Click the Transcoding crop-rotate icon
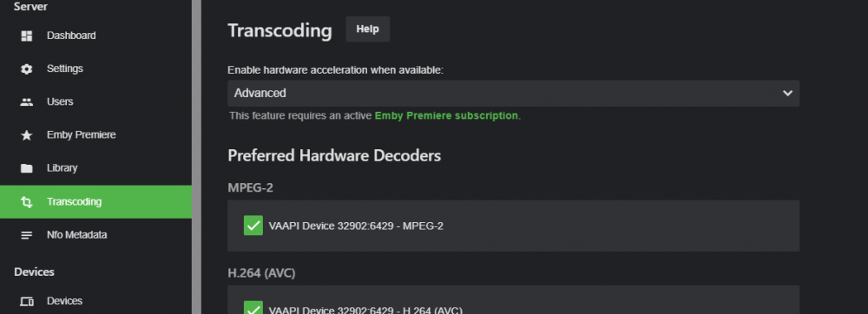 click(x=27, y=202)
